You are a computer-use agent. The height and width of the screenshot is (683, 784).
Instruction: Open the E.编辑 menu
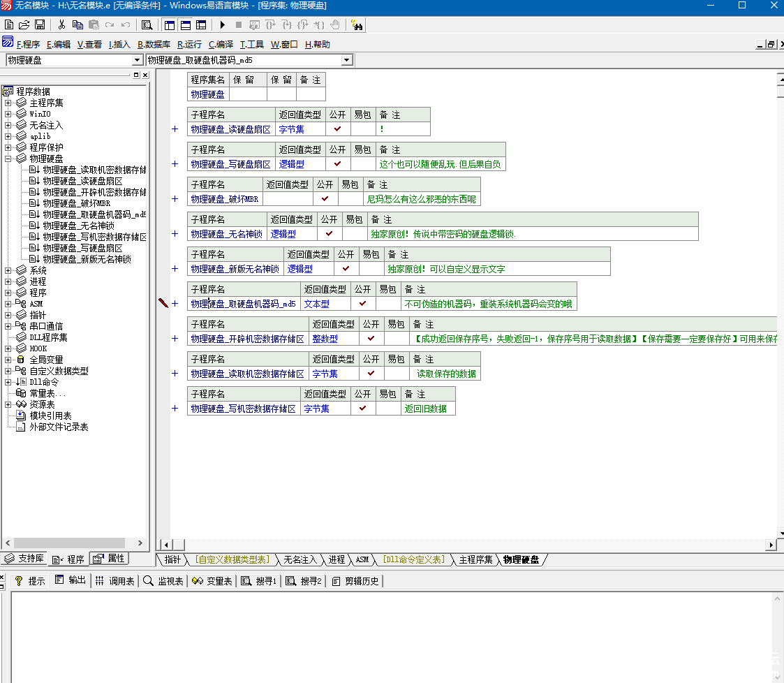point(59,45)
